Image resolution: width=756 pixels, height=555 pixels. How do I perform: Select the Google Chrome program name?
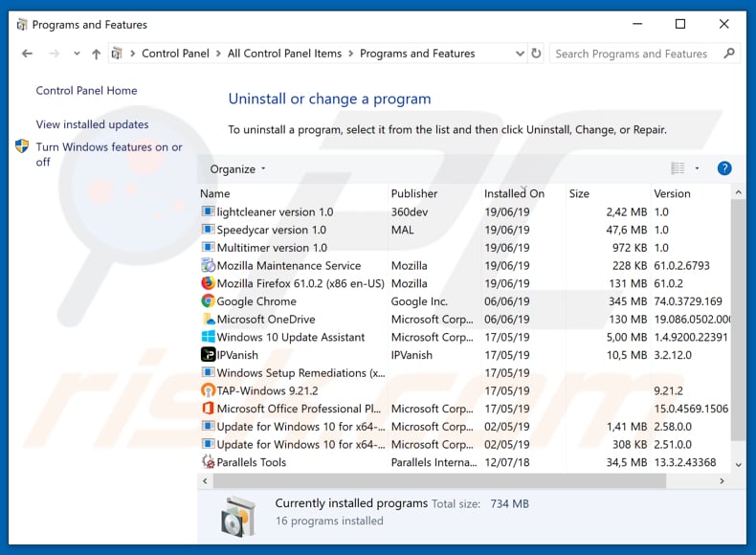click(x=256, y=301)
